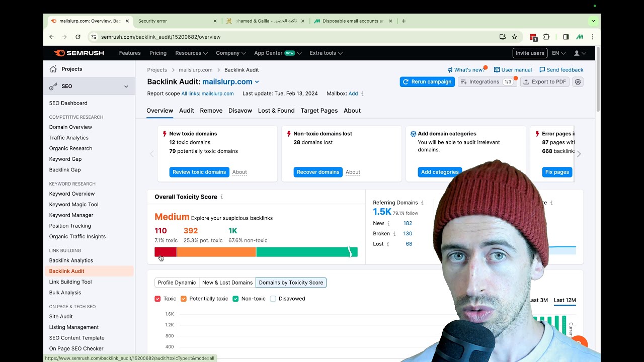This screenshot has height=362, width=644.
Task: Click install app icon in address bar
Action: (x=502, y=37)
